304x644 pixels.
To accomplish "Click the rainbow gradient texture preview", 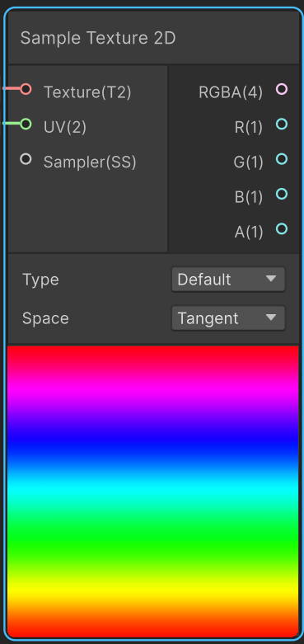I will 152,491.
